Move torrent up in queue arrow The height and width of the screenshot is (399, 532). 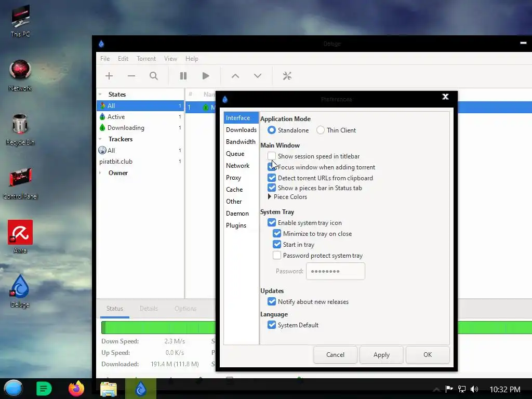coord(235,76)
